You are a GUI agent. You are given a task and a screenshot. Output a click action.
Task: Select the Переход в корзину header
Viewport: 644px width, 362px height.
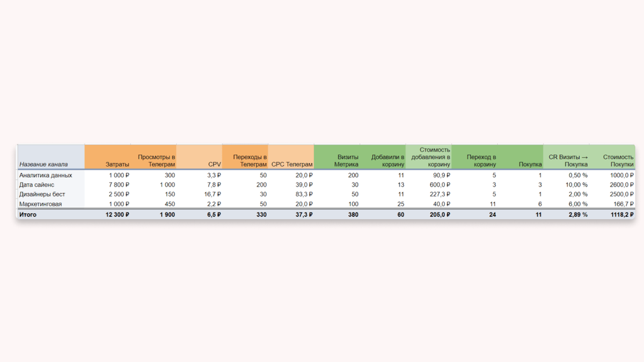point(474,157)
